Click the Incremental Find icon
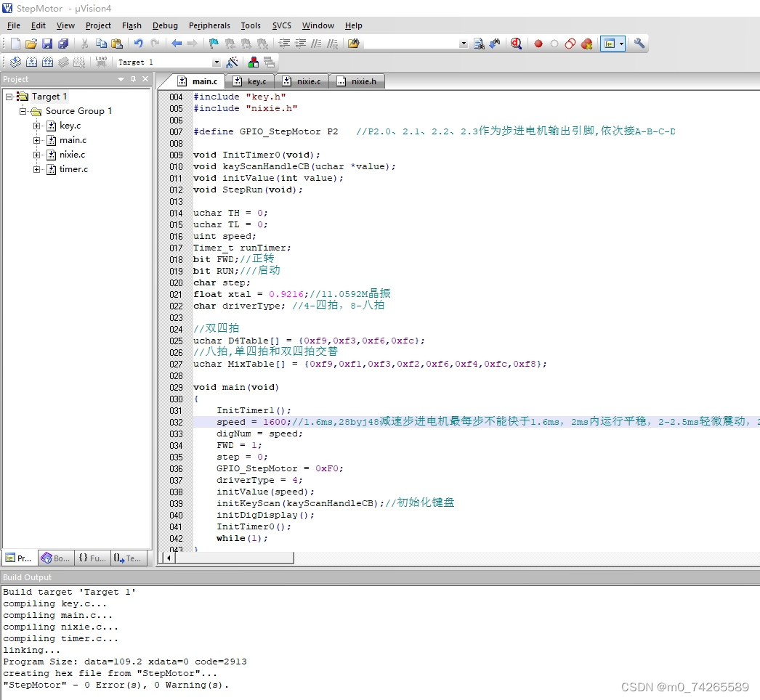The width and height of the screenshot is (760, 700). pos(495,44)
